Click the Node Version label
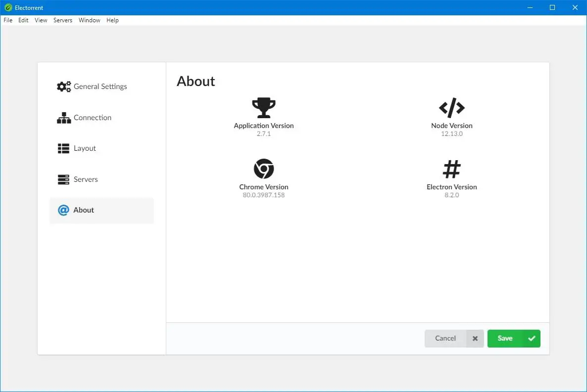587x392 pixels. pos(451,126)
